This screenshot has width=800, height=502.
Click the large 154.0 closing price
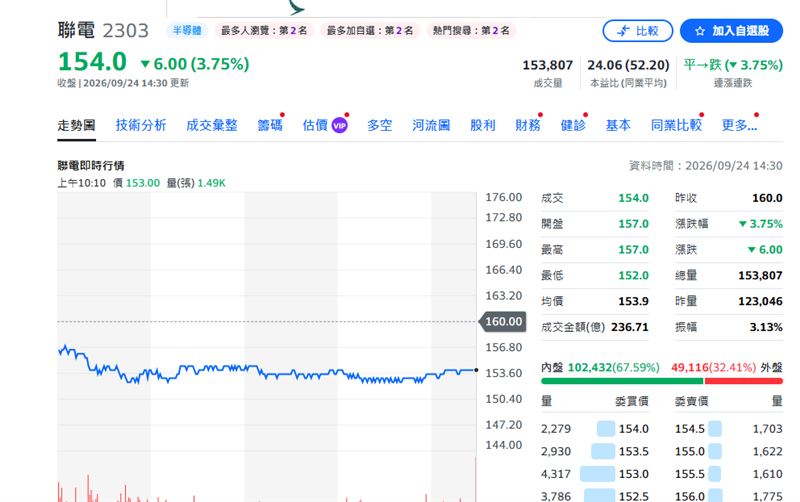tap(92, 62)
